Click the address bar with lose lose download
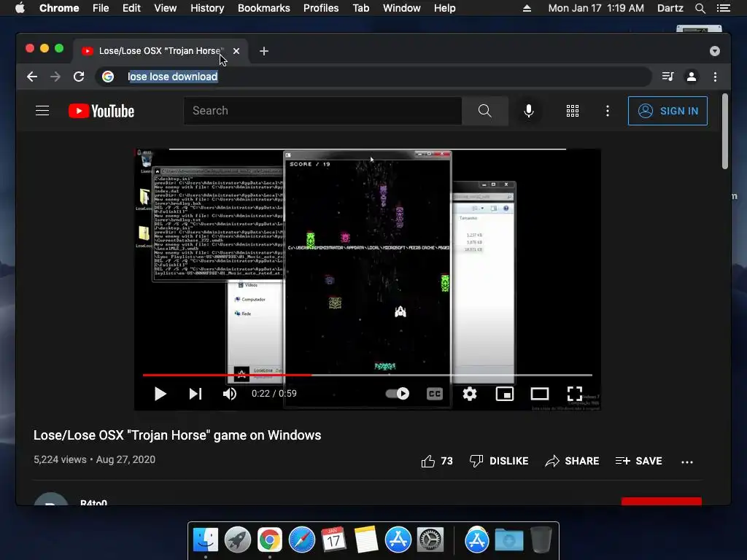 pyautogui.click(x=373, y=77)
